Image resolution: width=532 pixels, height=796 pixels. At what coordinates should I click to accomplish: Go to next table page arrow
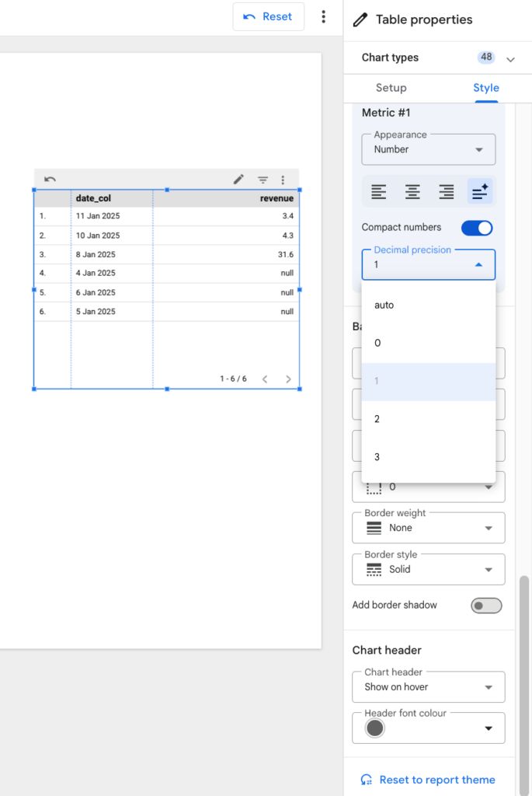tap(288, 379)
